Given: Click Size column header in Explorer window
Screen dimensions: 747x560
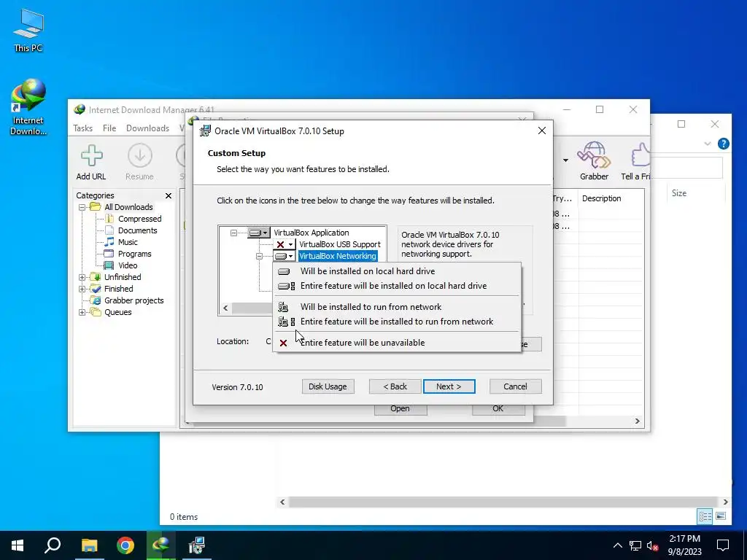Looking at the screenshot, I should (679, 193).
